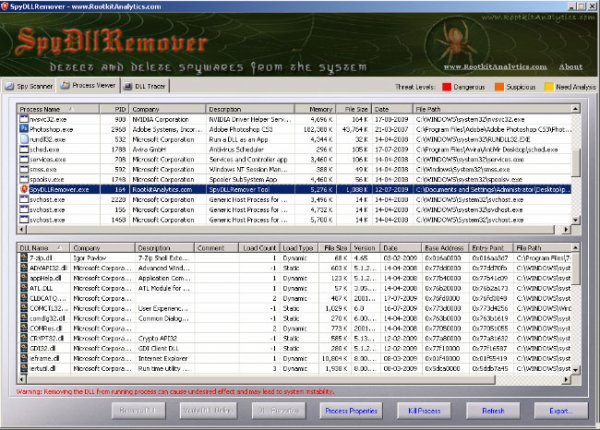This screenshot has width=600, height=430.
Task: Visit the www.RootkitAnalytics.com link
Action: click(495, 67)
